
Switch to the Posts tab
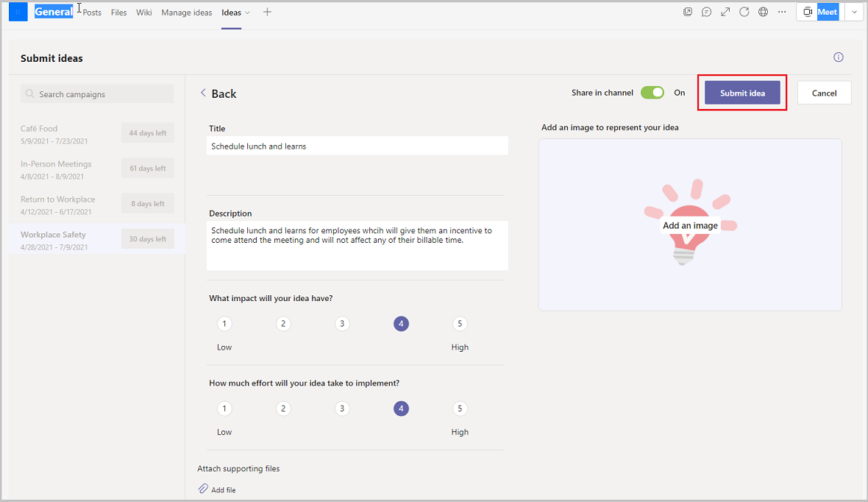coord(92,13)
